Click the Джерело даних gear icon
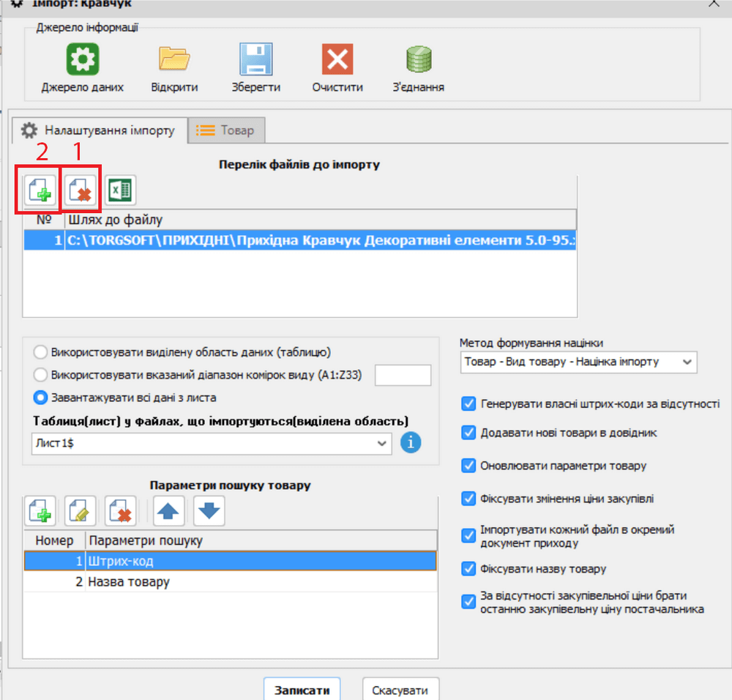Viewport: 732px width, 700px height. tap(83, 59)
